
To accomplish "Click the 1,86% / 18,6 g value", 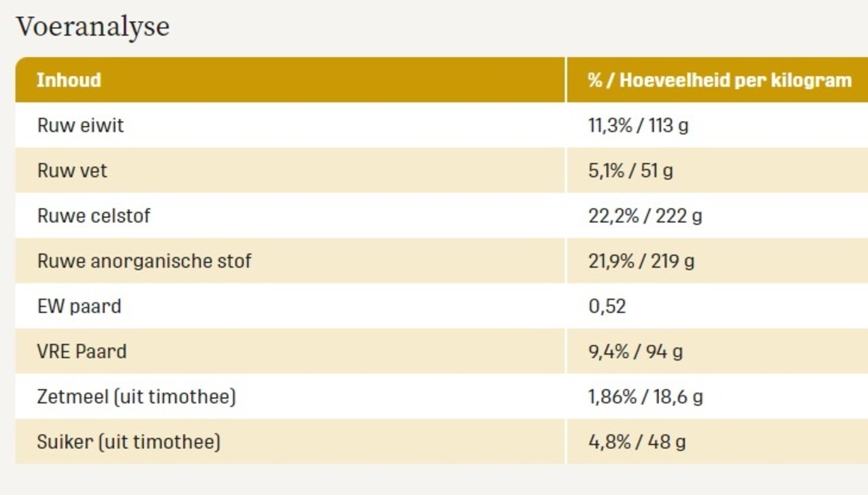I will click(645, 397).
